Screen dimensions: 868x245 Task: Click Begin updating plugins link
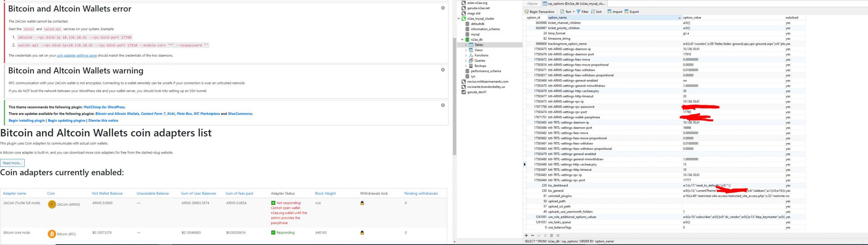point(66,121)
